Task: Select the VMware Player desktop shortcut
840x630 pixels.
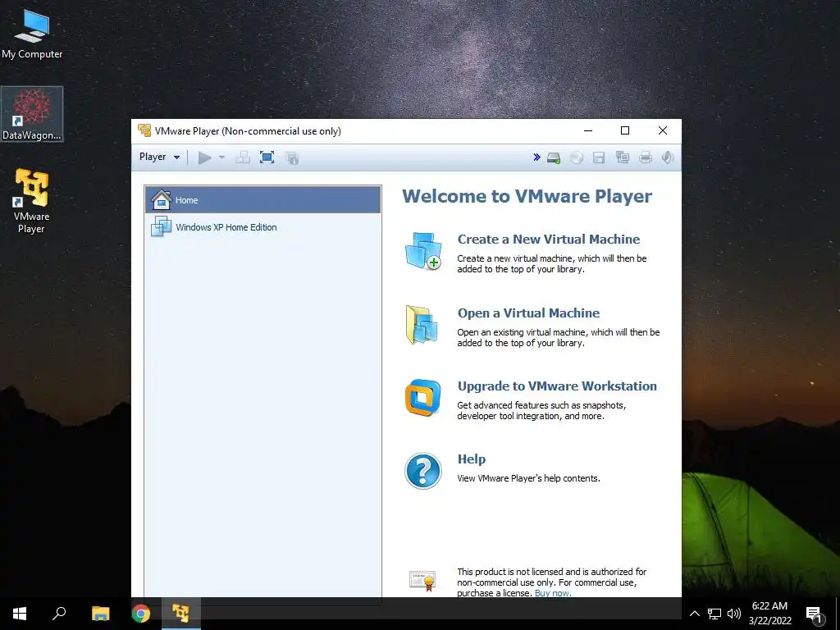Action: click(x=32, y=201)
